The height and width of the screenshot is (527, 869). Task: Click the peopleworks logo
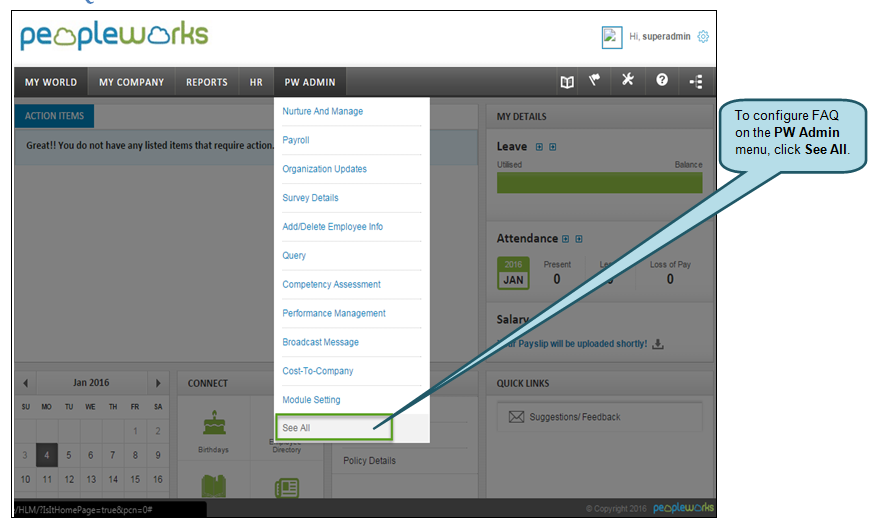tap(114, 35)
